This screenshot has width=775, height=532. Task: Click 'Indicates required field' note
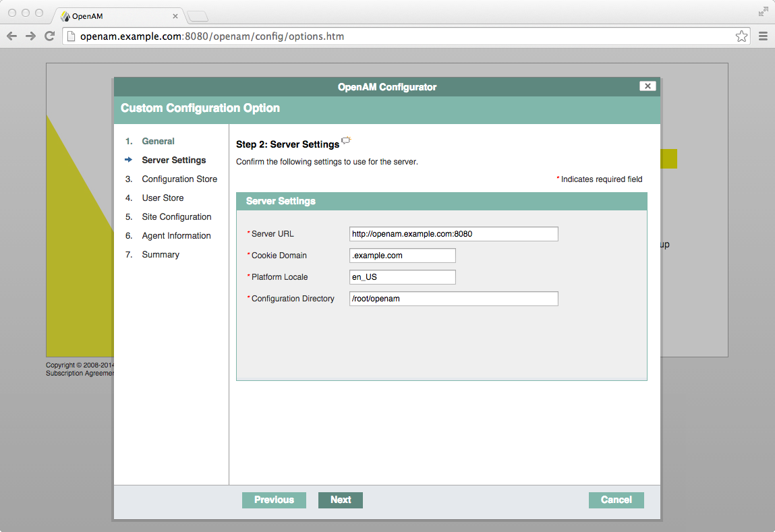(x=602, y=179)
